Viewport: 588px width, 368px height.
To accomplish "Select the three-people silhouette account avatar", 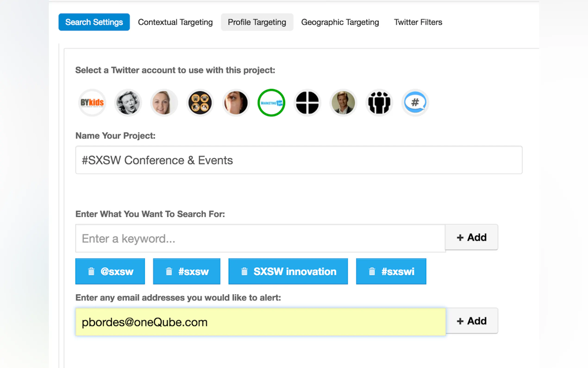I will pos(379,103).
